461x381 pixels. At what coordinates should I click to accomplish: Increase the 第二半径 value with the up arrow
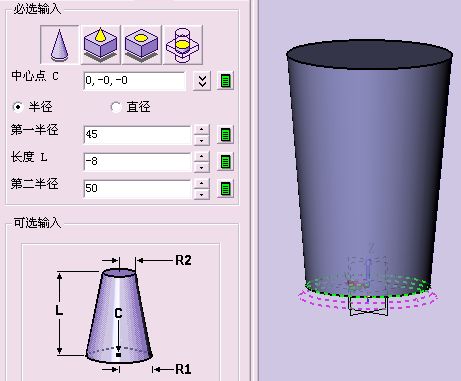coord(201,184)
